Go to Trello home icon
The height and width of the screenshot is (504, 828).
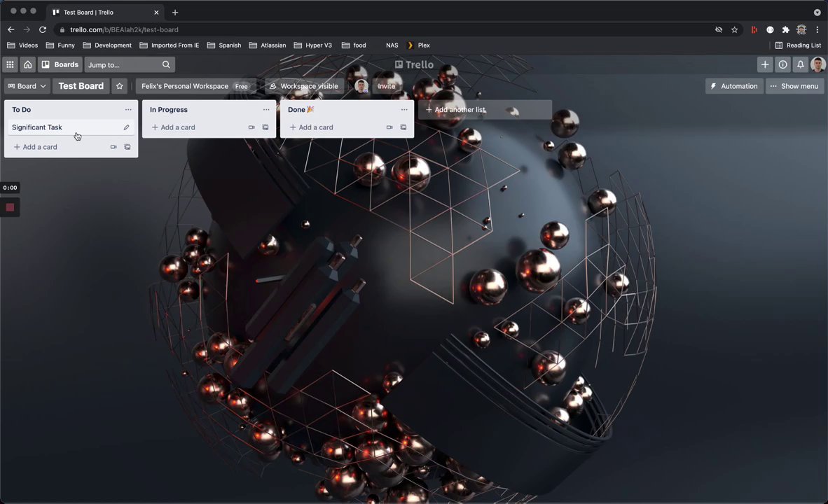(27, 64)
